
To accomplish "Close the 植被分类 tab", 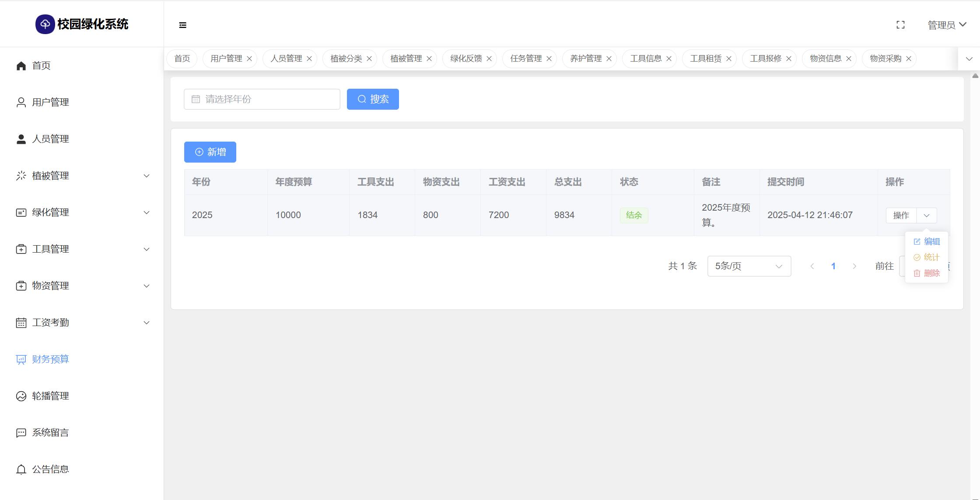I will tap(369, 59).
